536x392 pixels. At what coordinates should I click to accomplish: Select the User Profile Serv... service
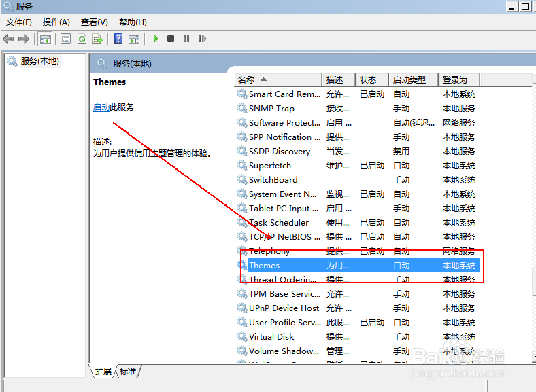click(x=358, y=322)
